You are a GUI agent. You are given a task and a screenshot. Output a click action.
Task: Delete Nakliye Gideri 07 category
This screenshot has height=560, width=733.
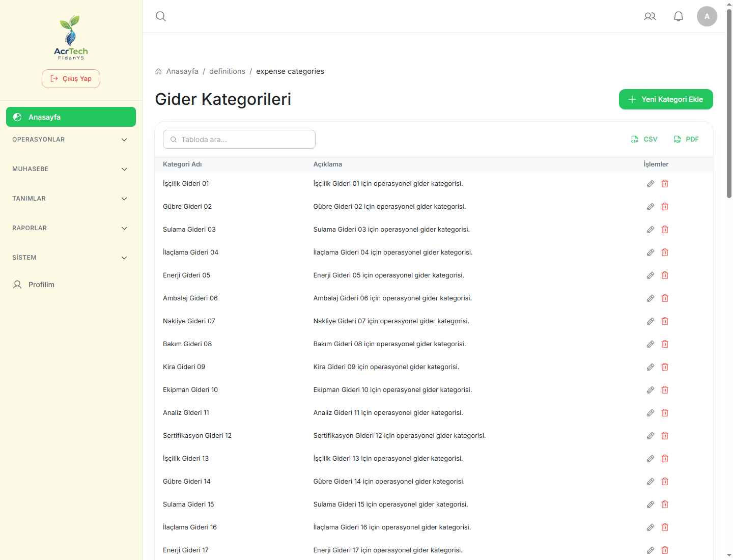(x=665, y=321)
